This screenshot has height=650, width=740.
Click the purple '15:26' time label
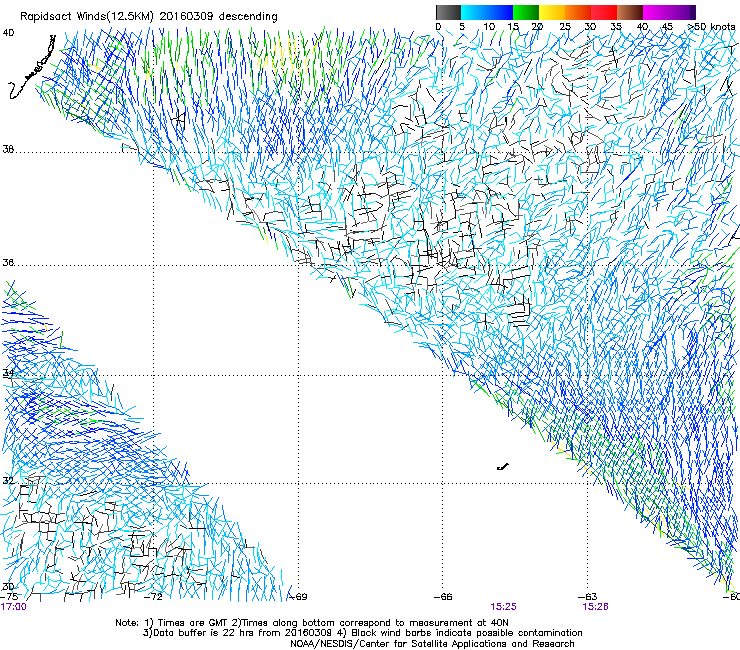[595, 607]
